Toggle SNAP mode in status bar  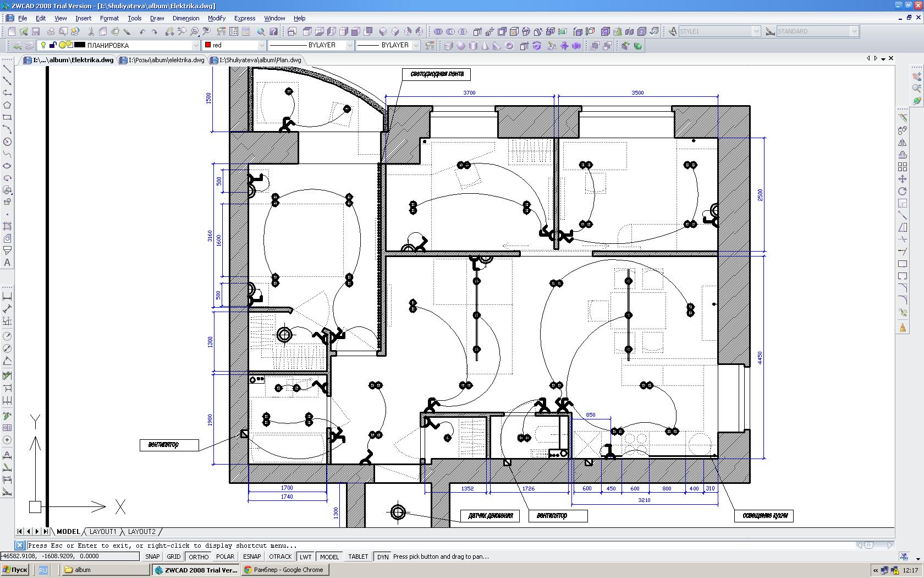pyautogui.click(x=152, y=557)
